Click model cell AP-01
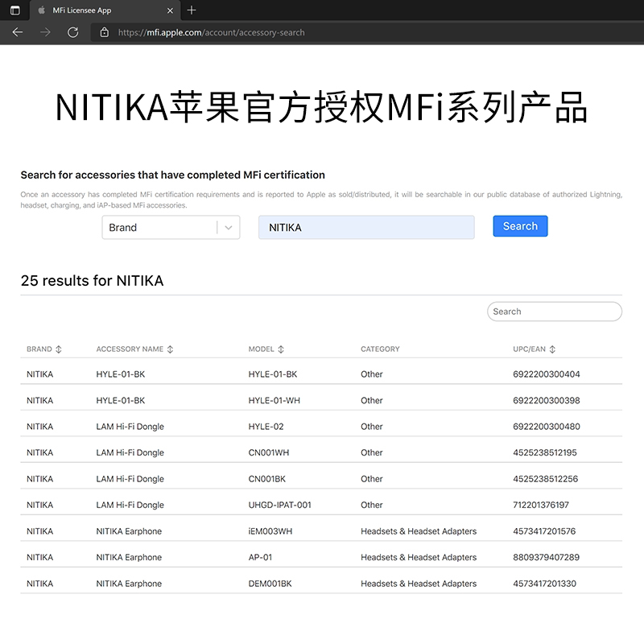Viewport: 644px width, 644px height. click(x=260, y=557)
